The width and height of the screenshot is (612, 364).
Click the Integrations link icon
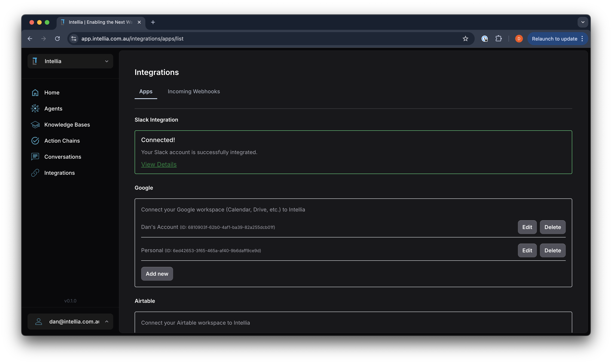pyautogui.click(x=35, y=173)
